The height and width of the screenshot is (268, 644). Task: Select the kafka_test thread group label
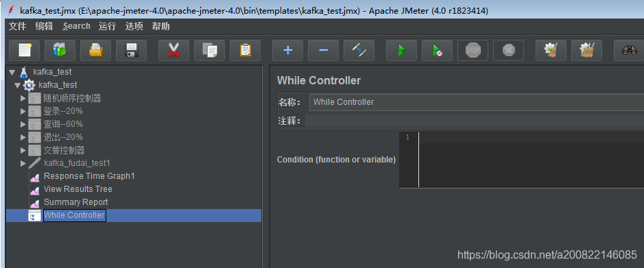click(x=58, y=85)
